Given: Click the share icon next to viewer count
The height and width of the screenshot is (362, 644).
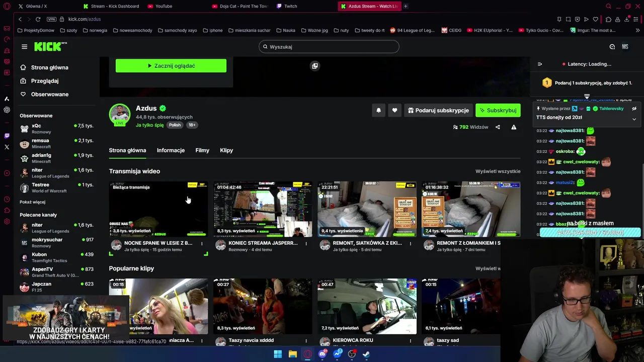Looking at the screenshot, I should pyautogui.click(x=498, y=127).
